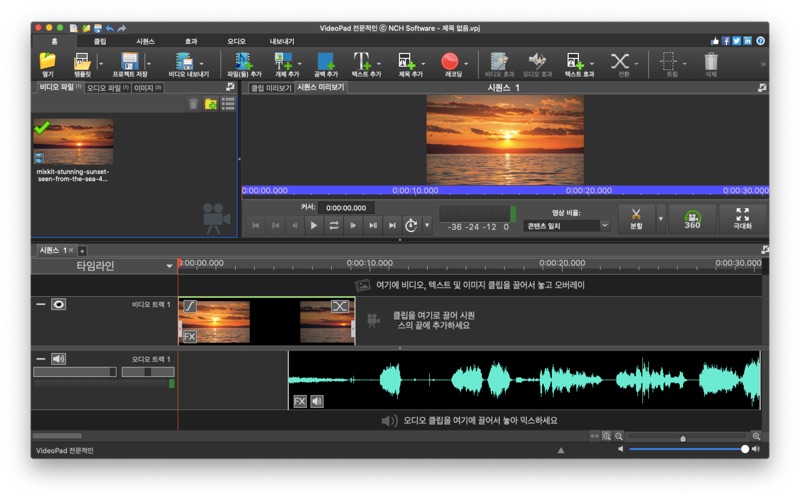Maximize preview with the 극대화 button
Image resolution: width=800 pixels, height=500 pixels.
[x=742, y=219]
